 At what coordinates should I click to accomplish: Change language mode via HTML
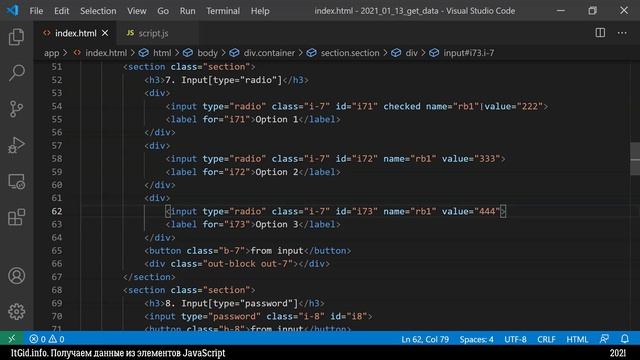pyautogui.click(x=577, y=339)
